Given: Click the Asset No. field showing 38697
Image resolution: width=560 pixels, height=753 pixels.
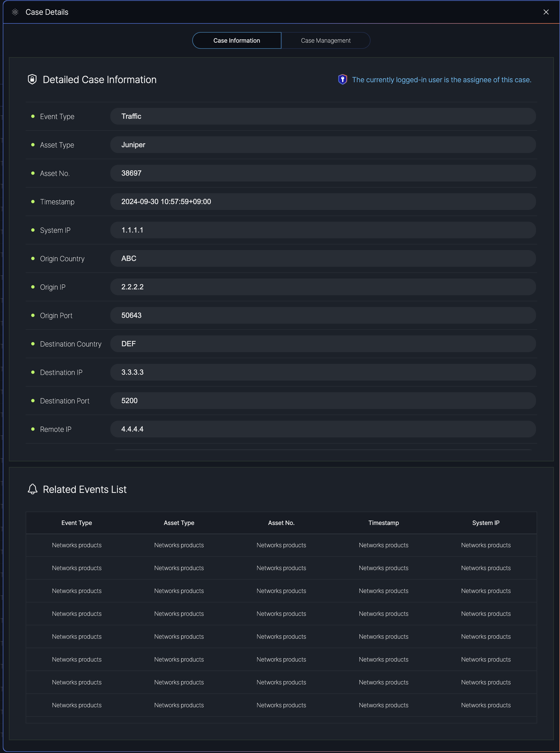Looking at the screenshot, I should click(323, 173).
